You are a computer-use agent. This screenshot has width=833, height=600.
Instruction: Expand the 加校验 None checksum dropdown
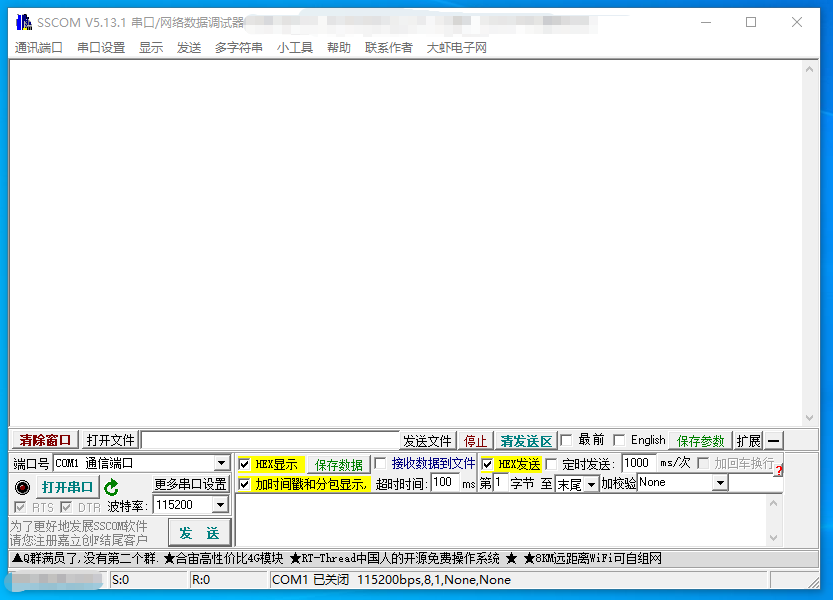pos(719,483)
